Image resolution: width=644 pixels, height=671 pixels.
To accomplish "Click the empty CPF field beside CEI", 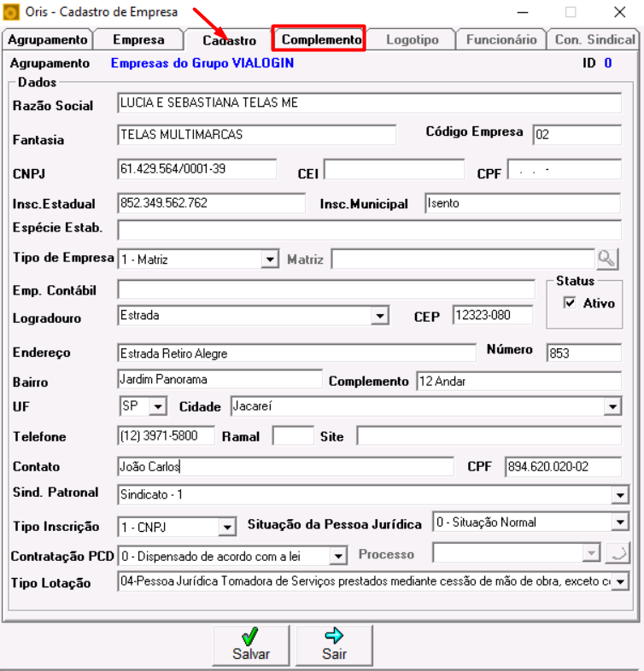I will [x=565, y=169].
